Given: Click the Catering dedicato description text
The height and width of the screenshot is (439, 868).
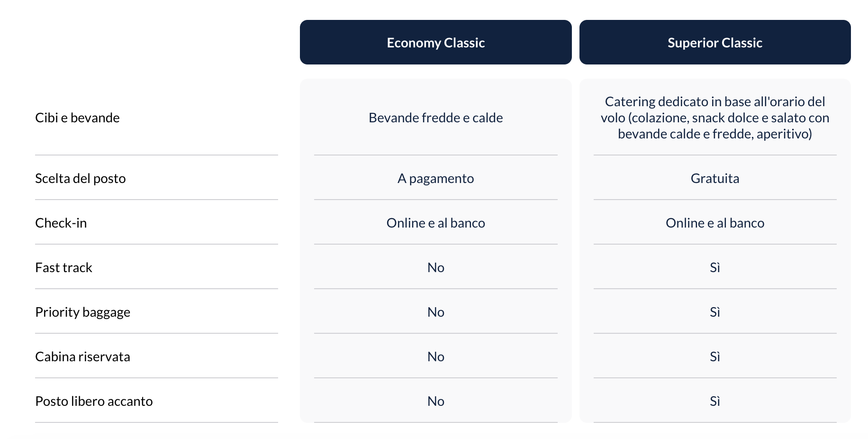Looking at the screenshot, I should coord(715,118).
